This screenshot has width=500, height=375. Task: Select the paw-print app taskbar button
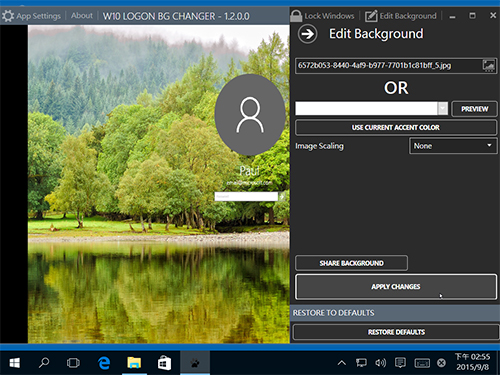[x=195, y=363]
